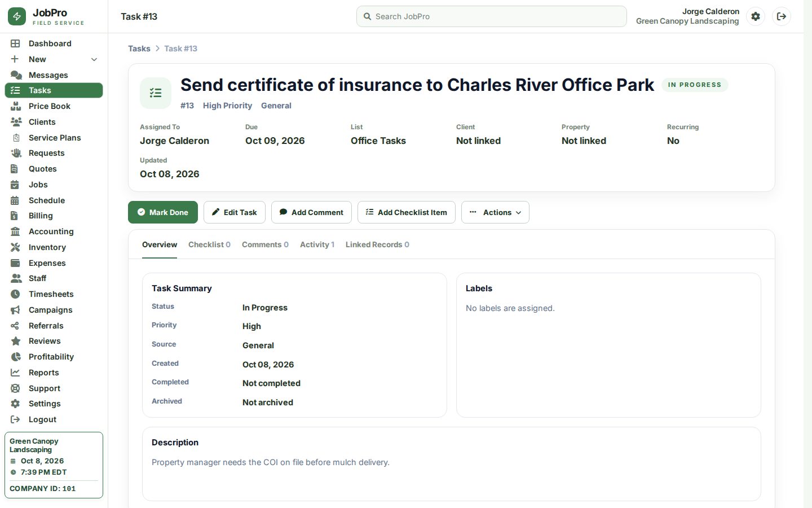
Task: Click the Accounting bank icon
Action: click(15, 231)
